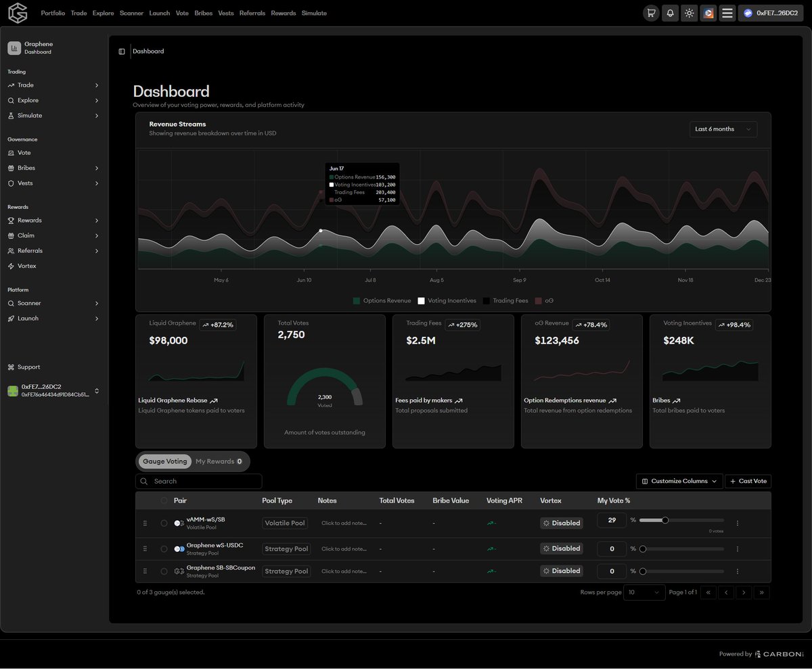Click Liquid Graphene Rebase link

[x=178, y=400]
